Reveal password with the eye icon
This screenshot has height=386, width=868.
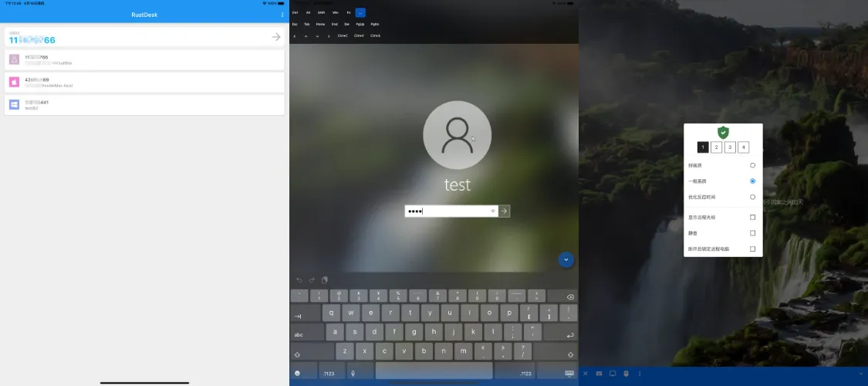[492, 211]
